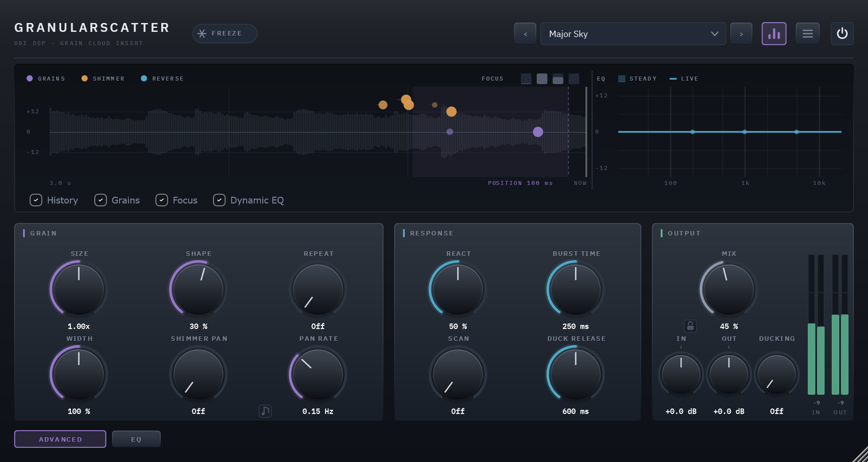Viewport: 868px width, 462px height.
Task: Click the Ducking knob
Action: 777,374
